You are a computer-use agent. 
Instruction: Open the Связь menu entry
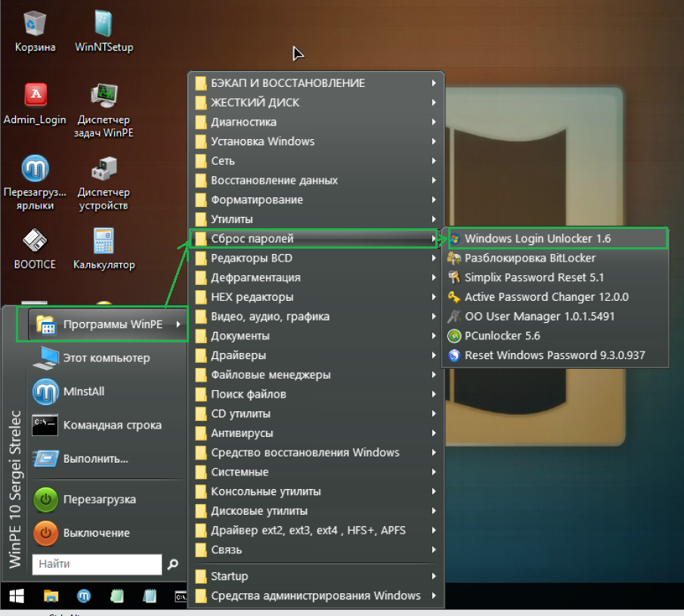[316, 549]
